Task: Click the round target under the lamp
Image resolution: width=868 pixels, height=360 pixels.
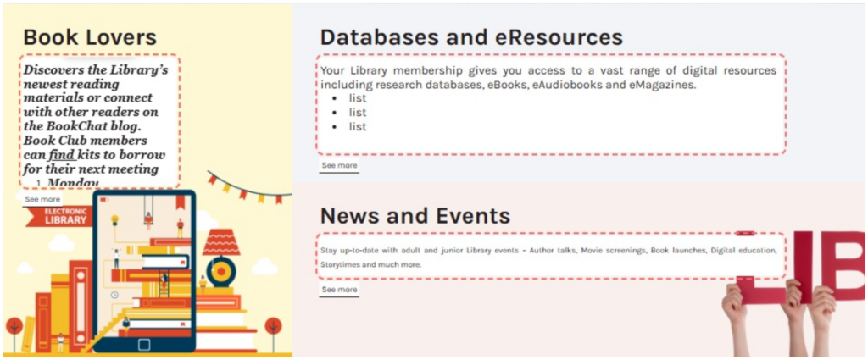Action: tap(221, 272)
